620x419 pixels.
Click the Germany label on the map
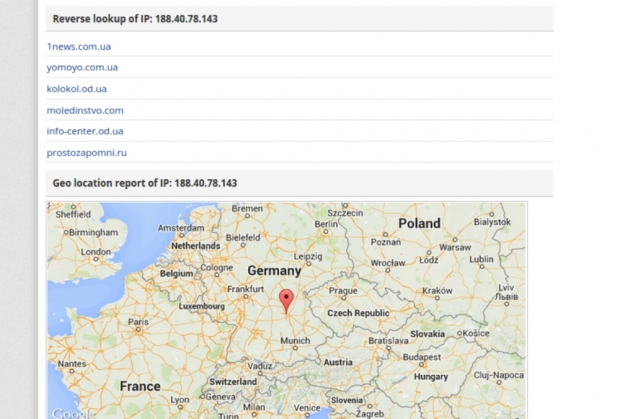pyautogui.click(x=273, y=271)
